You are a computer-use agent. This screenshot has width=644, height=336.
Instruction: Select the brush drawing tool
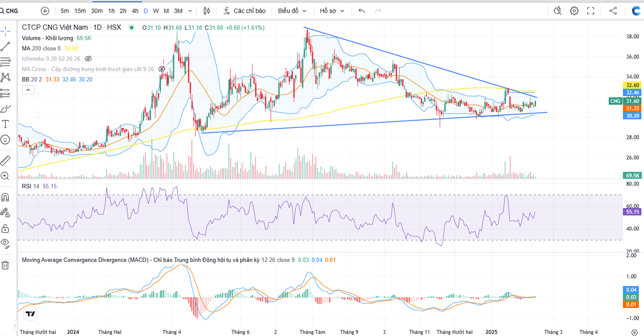pos(6,108)
